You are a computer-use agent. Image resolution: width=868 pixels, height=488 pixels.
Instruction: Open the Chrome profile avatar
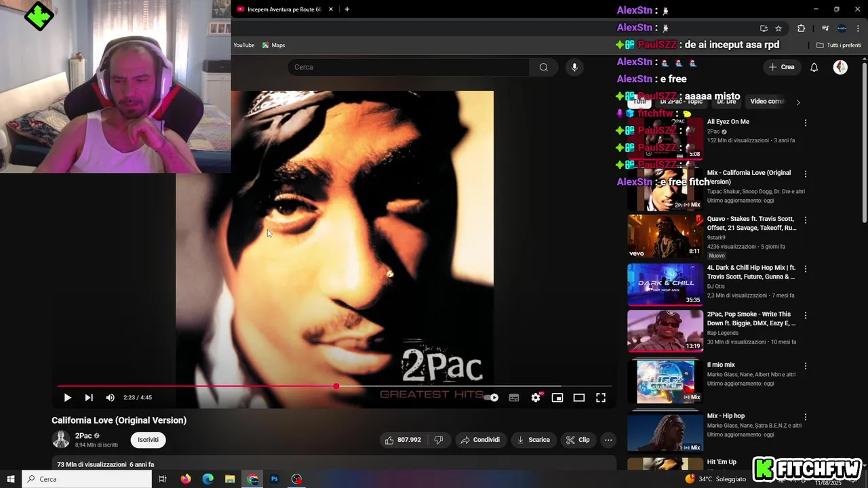coord(842,28)
